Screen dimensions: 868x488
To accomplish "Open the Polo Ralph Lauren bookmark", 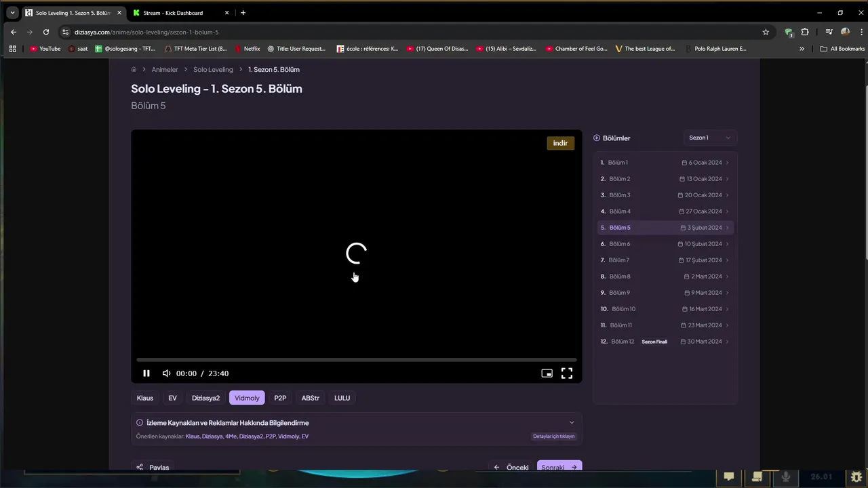I will pos(715,49).
